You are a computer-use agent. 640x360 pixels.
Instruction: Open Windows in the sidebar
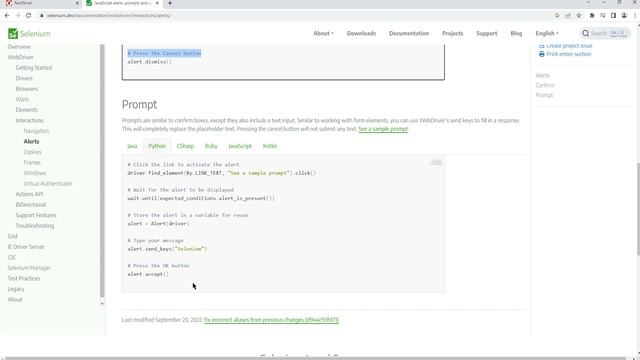pyautogui.click(x=35, y=173)
